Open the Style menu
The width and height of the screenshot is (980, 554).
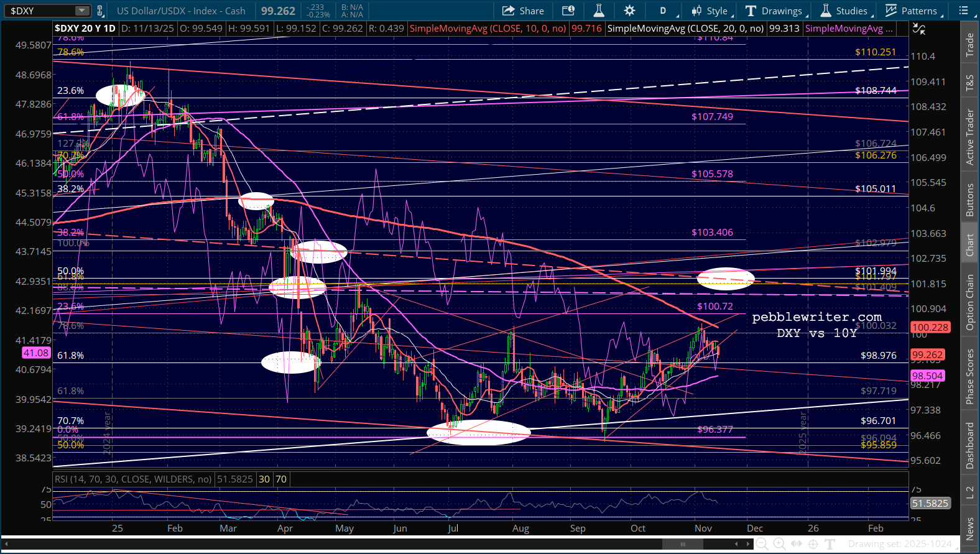pyautogui.click(x=710, y=11)
